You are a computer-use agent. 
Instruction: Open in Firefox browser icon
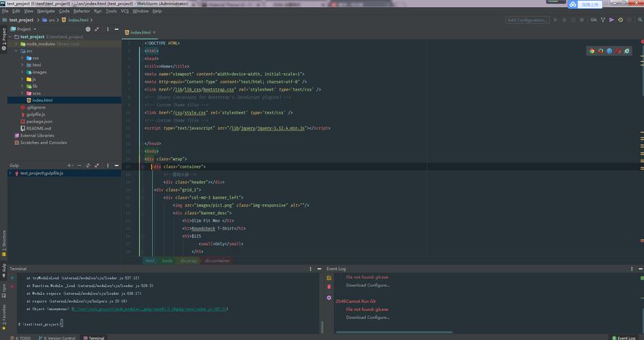[x=600, y=51]
